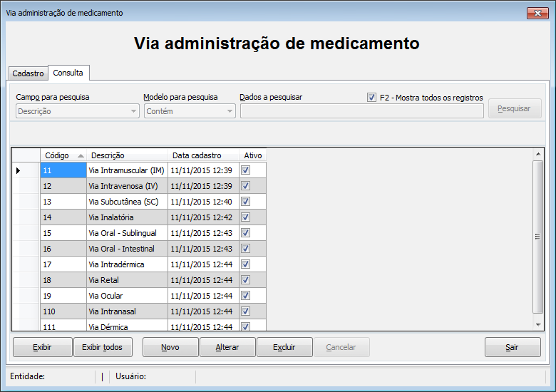Toggle Ativo checkbox for Via Retal

(246, 279)
